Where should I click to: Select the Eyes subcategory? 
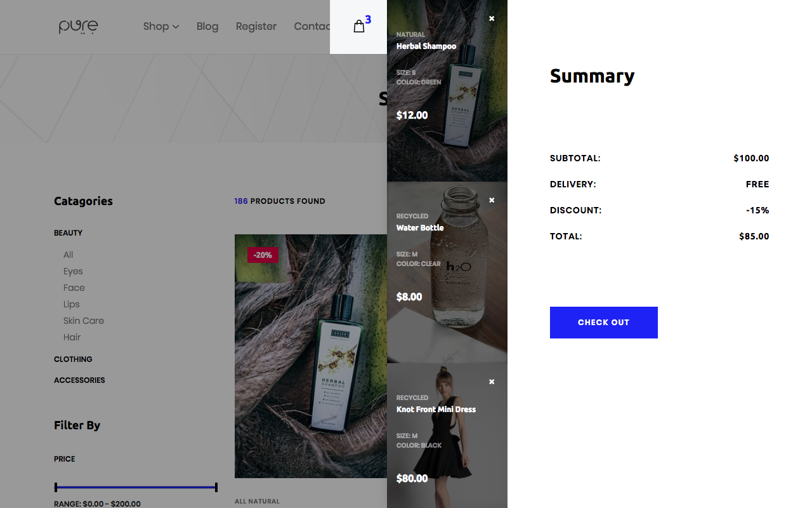(x=73, y=271)
